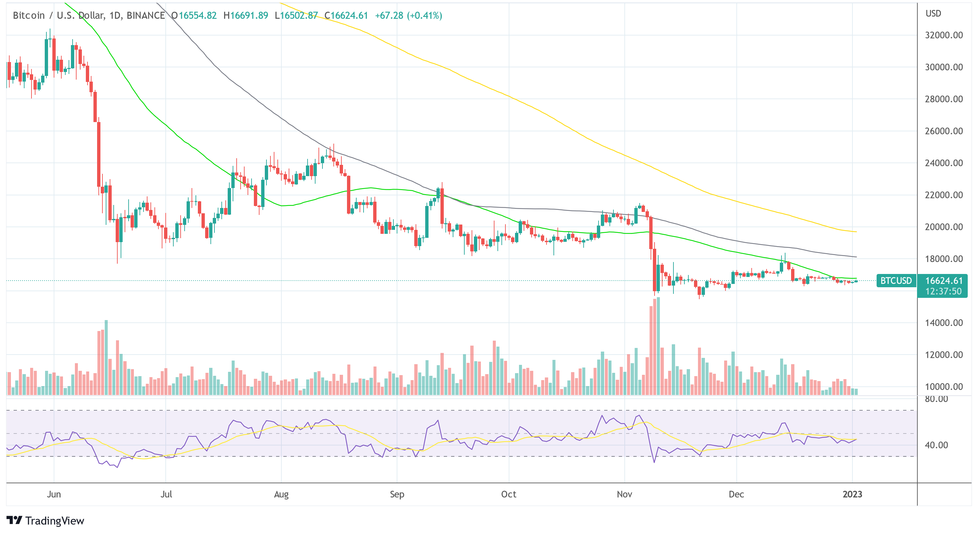Click the 30000.00 price axis label
The height and width of the screenshot is (535, 980).
pos(944,67)
